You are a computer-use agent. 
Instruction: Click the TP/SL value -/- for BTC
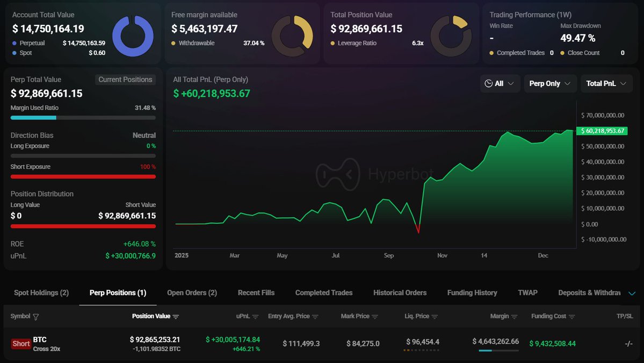pos(628,344)
